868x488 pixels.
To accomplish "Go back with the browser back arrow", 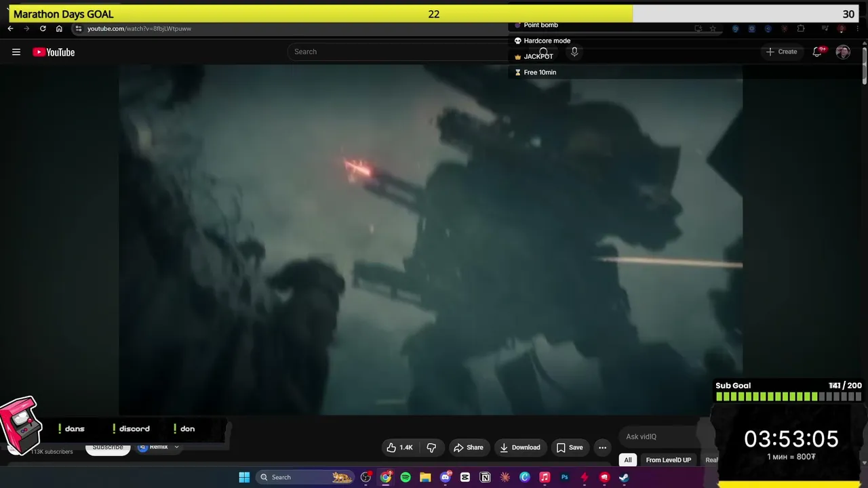I will click(10, 28).
